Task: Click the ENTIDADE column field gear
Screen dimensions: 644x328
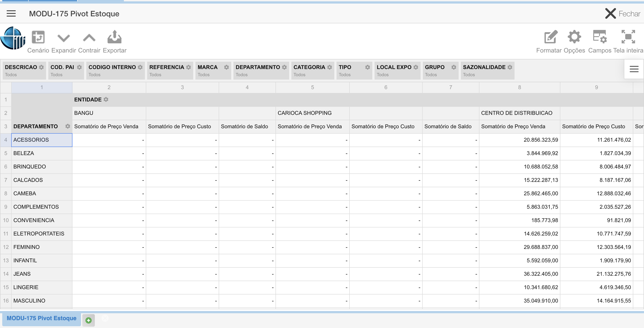Action: tap(106, 99)
